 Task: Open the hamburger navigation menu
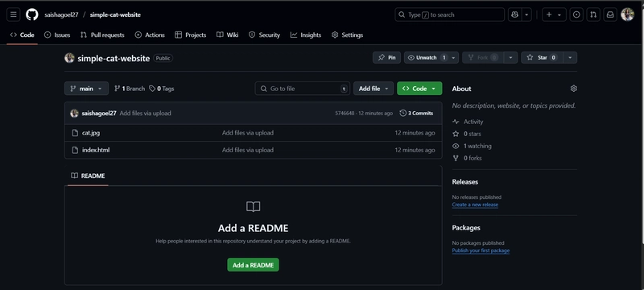(13, 14)
